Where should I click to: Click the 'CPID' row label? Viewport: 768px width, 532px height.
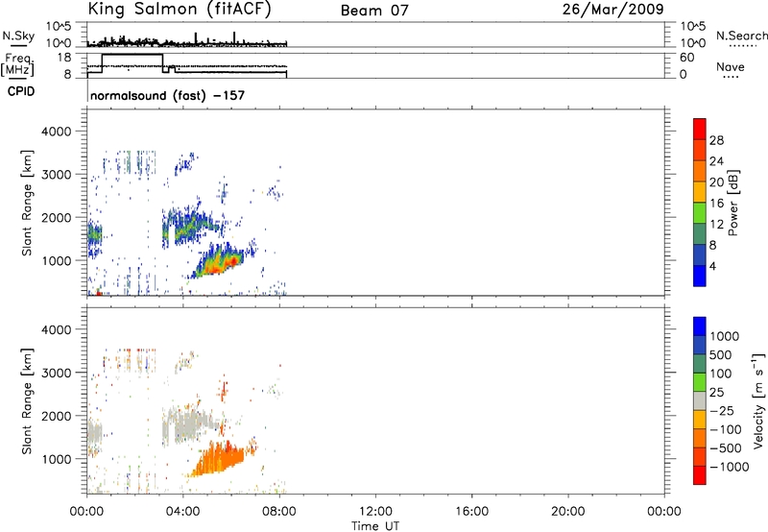[20, 91]
